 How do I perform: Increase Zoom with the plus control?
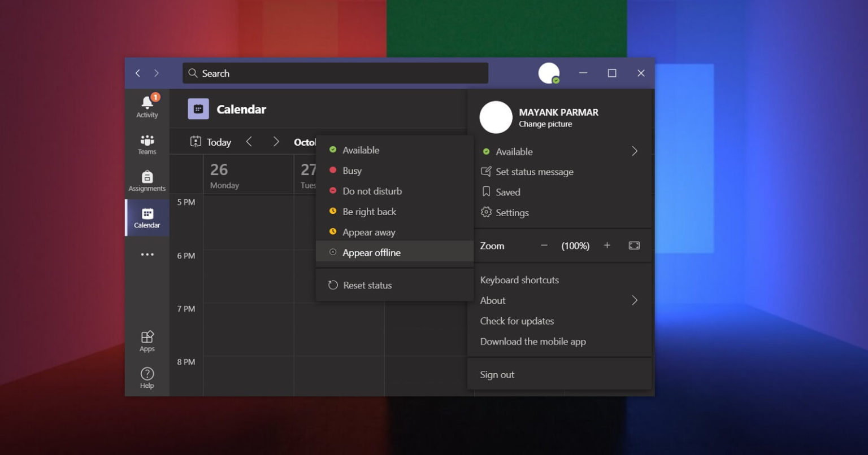tap(607, 246)
